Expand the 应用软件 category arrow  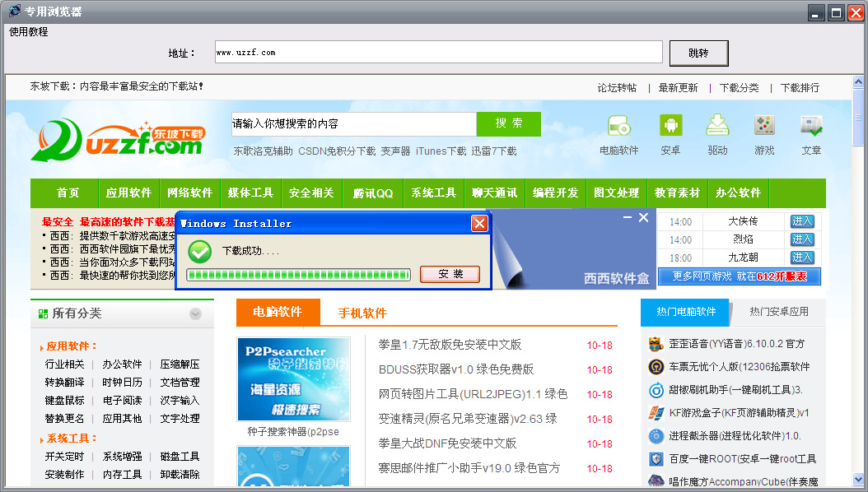click(x=41, y=347)
